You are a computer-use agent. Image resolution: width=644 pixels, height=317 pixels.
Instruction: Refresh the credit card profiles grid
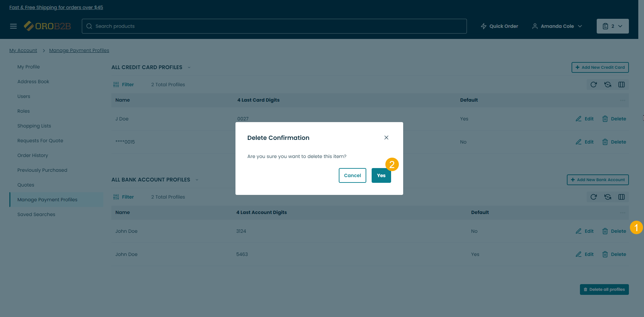tap(593, 85)
